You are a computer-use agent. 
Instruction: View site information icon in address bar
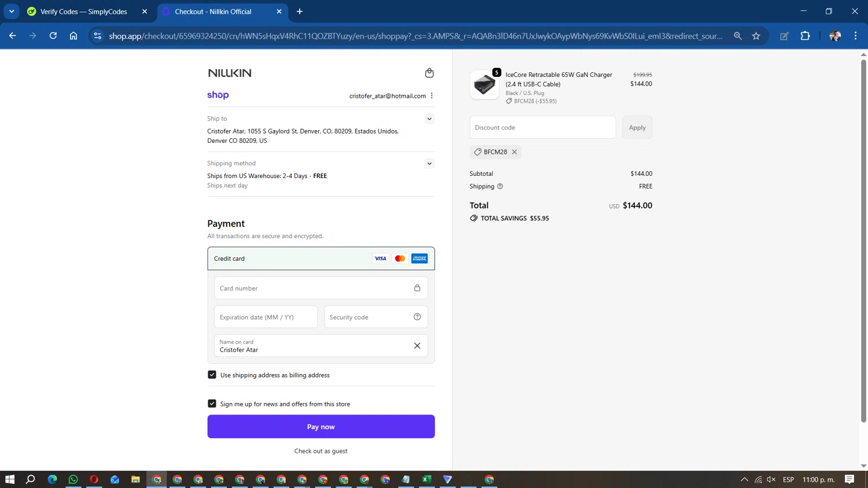[x=97, y=36]
